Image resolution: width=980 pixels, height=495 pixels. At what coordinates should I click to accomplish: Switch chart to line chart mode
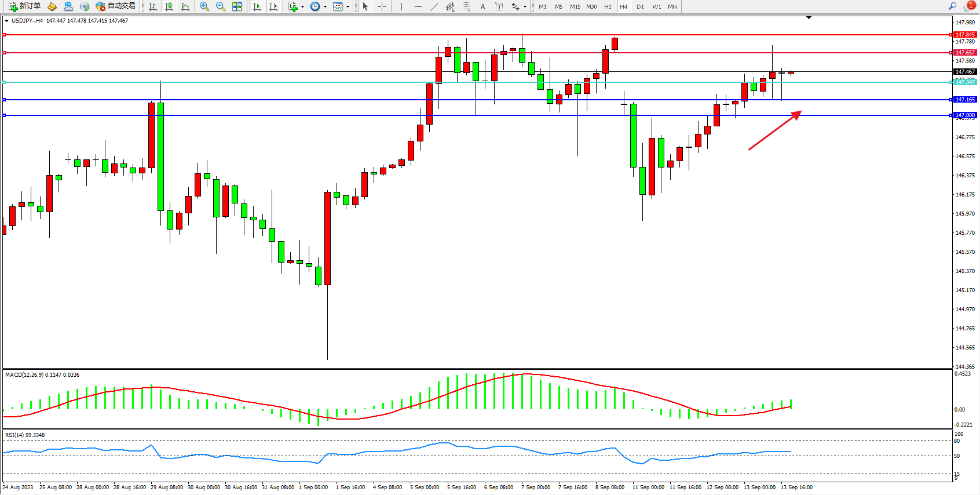click(x=185, y=6)
